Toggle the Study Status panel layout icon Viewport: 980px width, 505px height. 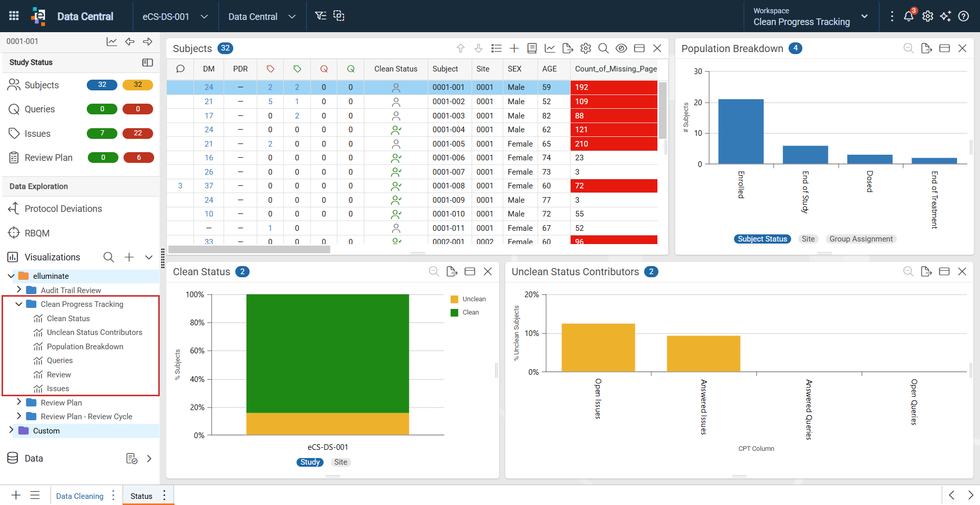pos(148,62)
